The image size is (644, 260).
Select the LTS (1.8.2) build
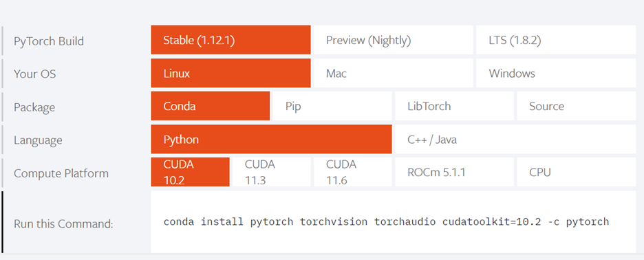(556, 40)
